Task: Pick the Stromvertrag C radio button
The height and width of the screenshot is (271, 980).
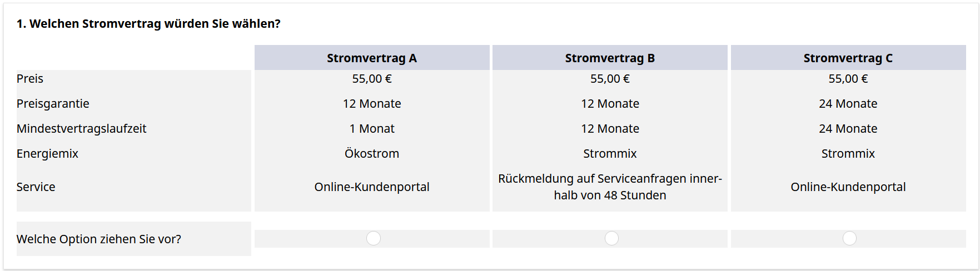Action: click(849, 238)
